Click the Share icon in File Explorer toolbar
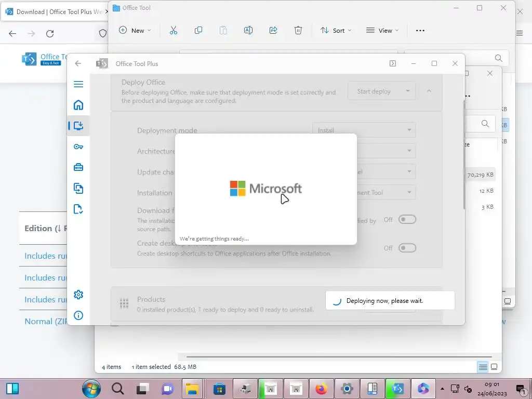 click(x=273, y=31)
